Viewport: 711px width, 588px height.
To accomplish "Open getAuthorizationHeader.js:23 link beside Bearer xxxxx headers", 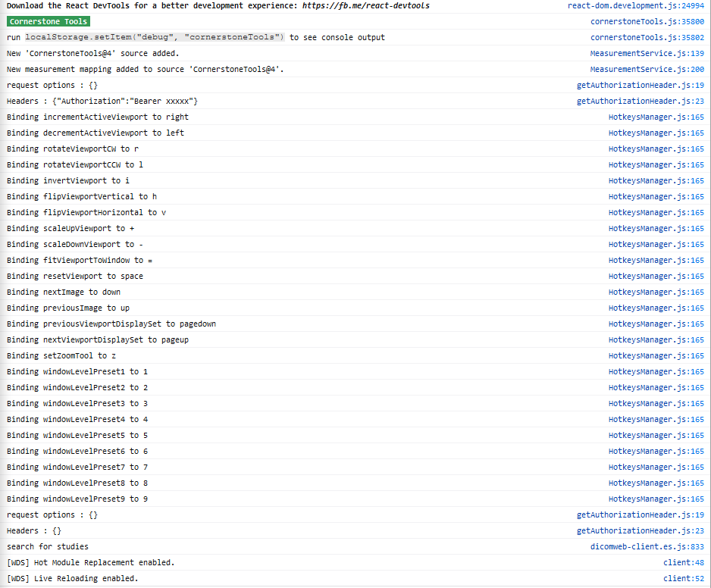I will click(641, 101).
